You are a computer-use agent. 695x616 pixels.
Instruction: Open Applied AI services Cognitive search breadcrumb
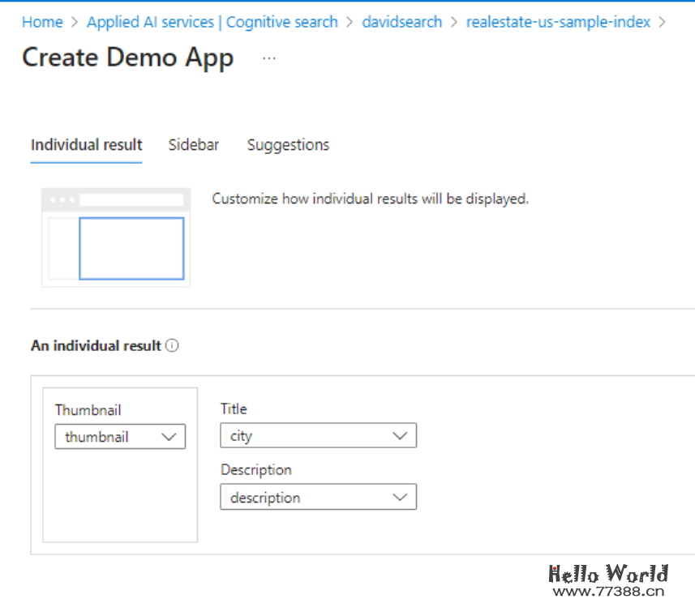(212, 23)
